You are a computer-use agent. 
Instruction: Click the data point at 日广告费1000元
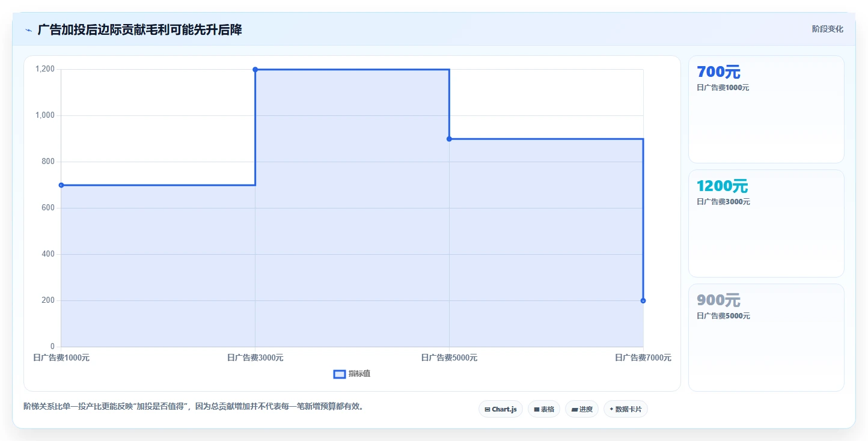point(61,185)
